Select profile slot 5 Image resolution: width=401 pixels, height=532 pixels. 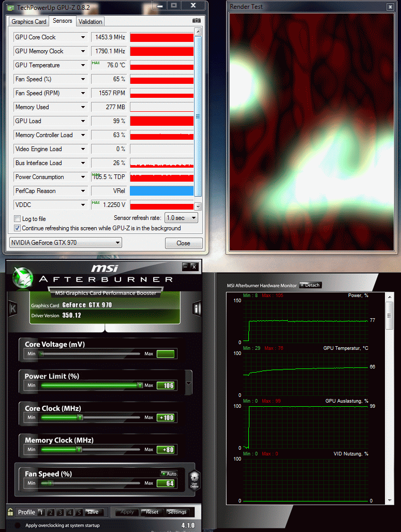click(x=79, y=512)
